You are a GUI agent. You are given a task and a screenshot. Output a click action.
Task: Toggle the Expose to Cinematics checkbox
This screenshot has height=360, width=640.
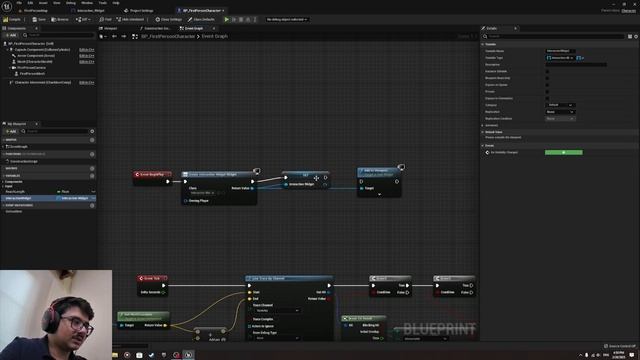547,98
